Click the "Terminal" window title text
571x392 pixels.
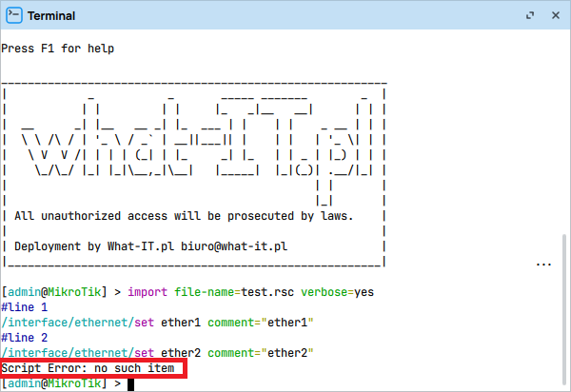tap(51, 16)
